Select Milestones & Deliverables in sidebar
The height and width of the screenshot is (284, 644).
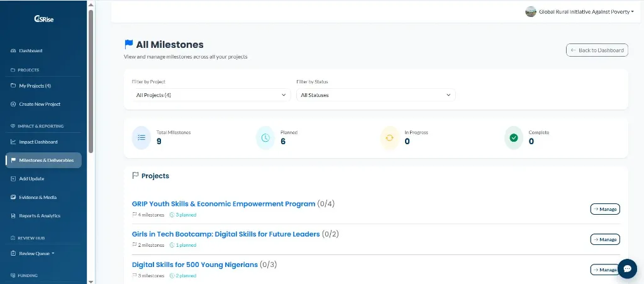coord(43,161)
